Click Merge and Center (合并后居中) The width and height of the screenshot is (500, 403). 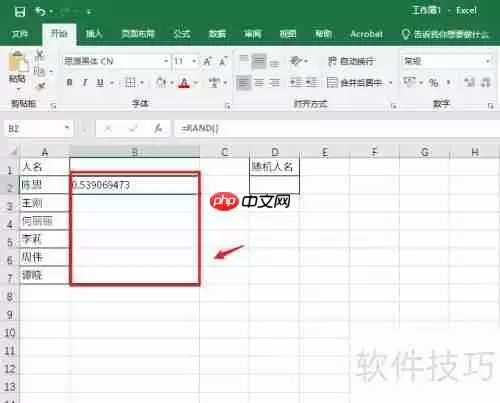[354, 82]
